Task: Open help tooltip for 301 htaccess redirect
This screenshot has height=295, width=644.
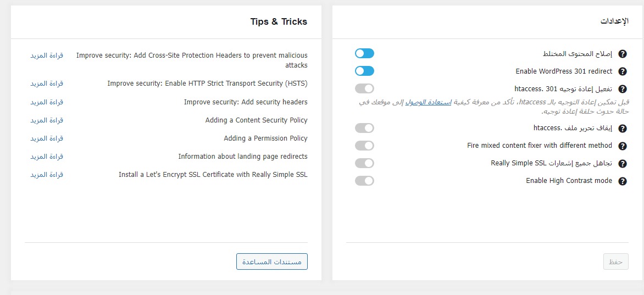Action: [x=623, y=89]
